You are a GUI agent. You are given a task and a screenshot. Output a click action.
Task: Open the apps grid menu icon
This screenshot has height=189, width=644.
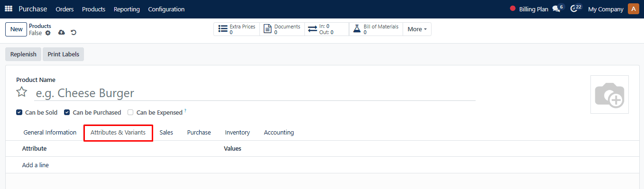[9, 9]
